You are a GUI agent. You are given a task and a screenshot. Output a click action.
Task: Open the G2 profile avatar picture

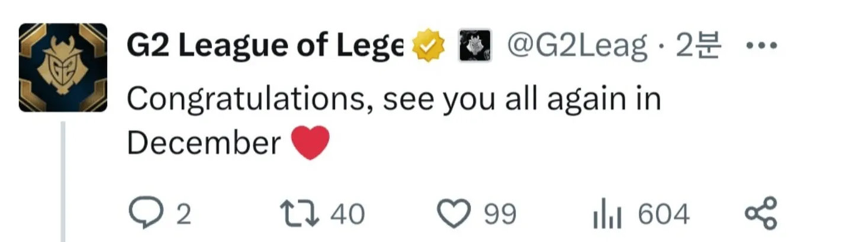[x=63, y=68]
